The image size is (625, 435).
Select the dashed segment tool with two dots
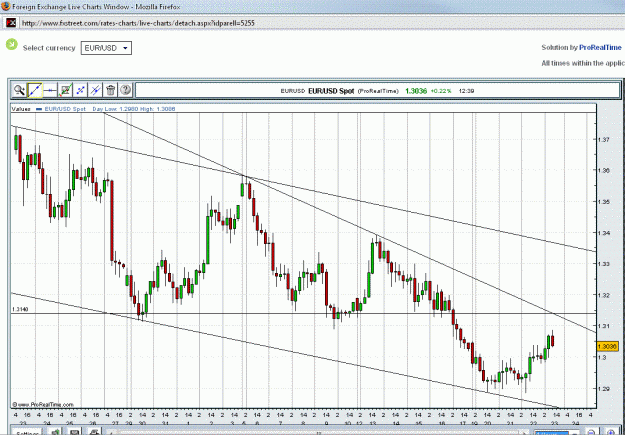[80, 90]
